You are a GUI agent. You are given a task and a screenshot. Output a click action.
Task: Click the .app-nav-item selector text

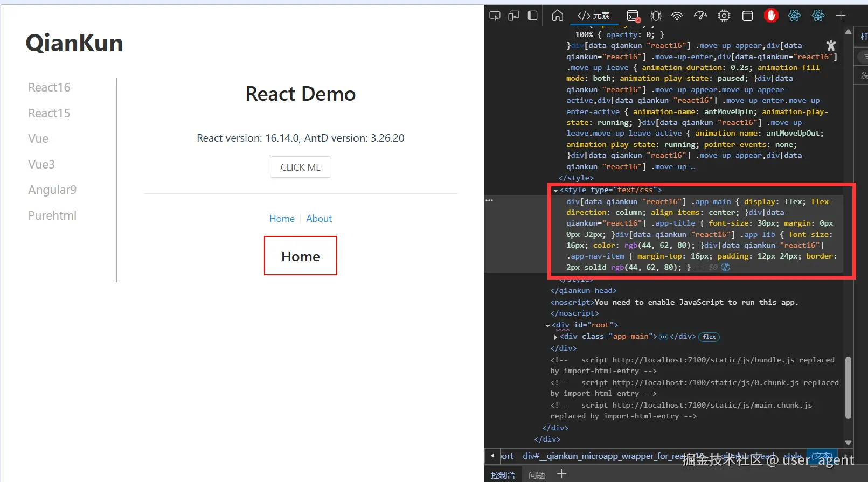[595, 256]
